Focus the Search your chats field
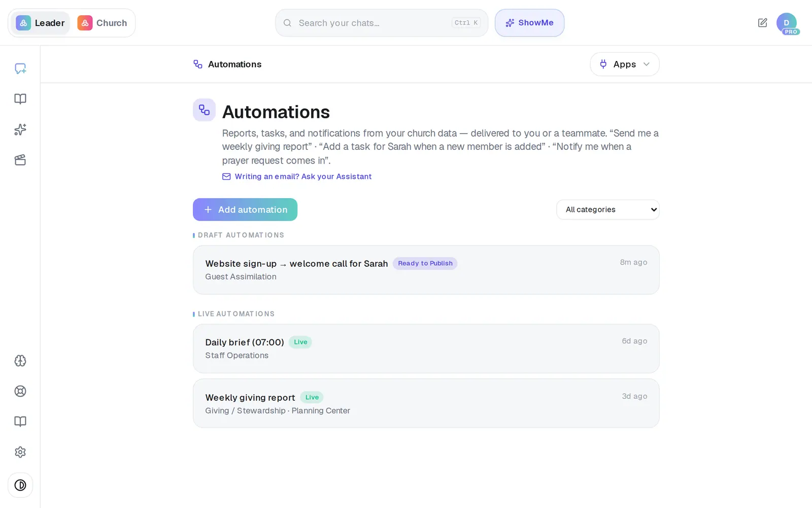812x508 pixels. [x=382, y=23]
